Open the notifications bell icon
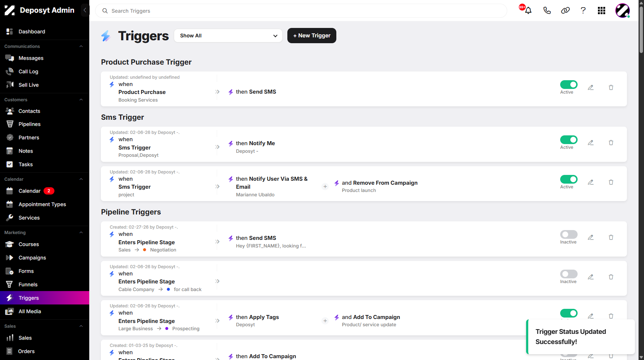The image size is (644, 360). (528, 11)
